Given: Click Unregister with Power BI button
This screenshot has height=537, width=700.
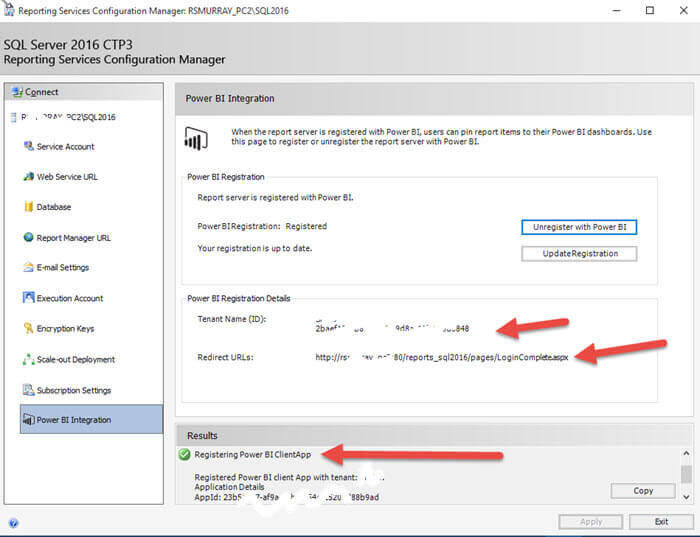Looking at the screenshot, I should 579,227.
